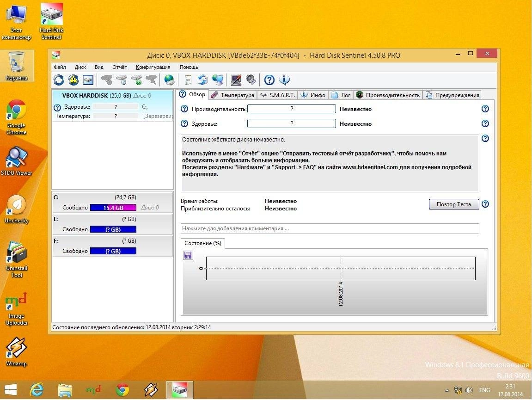Viewport: 532px width, 400px height.
Task: Switch to the Лог tab
Action: coord(341,95)
